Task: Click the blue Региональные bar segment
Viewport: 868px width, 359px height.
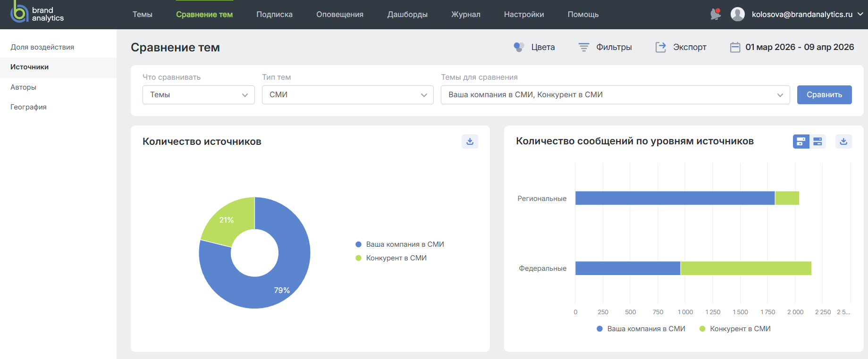Action: click(675, 198)
